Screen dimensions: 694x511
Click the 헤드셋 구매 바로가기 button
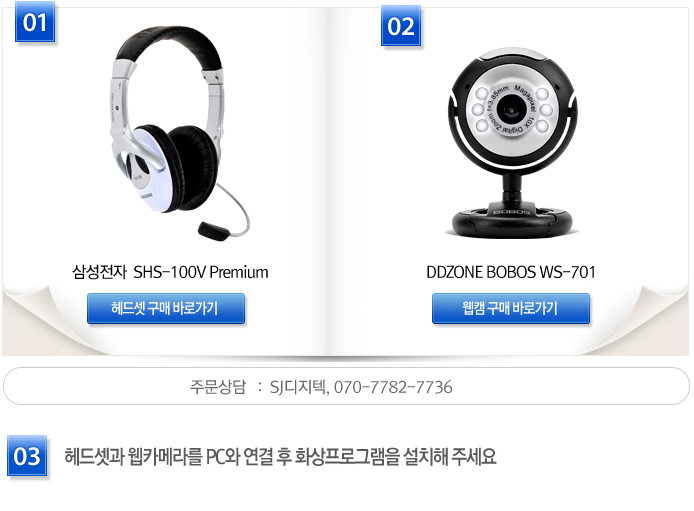(166, 308)
